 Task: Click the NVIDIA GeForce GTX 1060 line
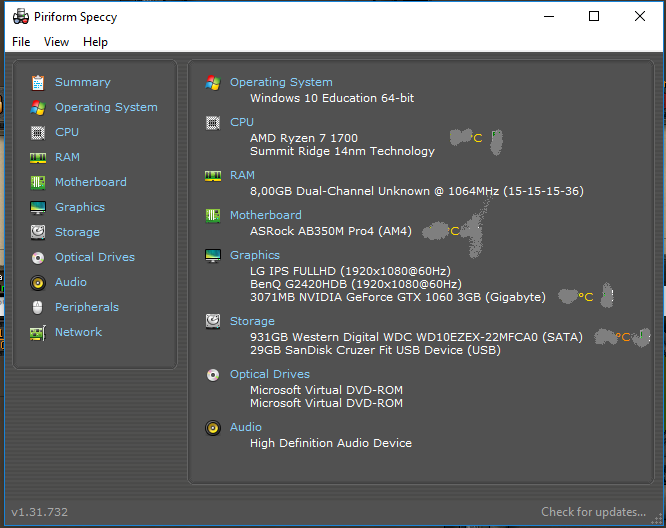pos(398,297)
